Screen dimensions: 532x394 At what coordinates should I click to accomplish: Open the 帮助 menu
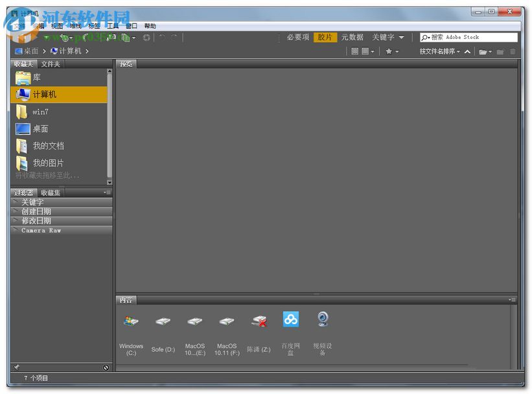pos(150,26)
